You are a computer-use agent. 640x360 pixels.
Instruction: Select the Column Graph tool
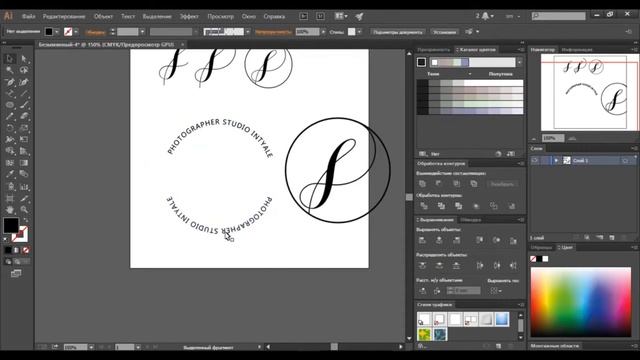point(24,187)
